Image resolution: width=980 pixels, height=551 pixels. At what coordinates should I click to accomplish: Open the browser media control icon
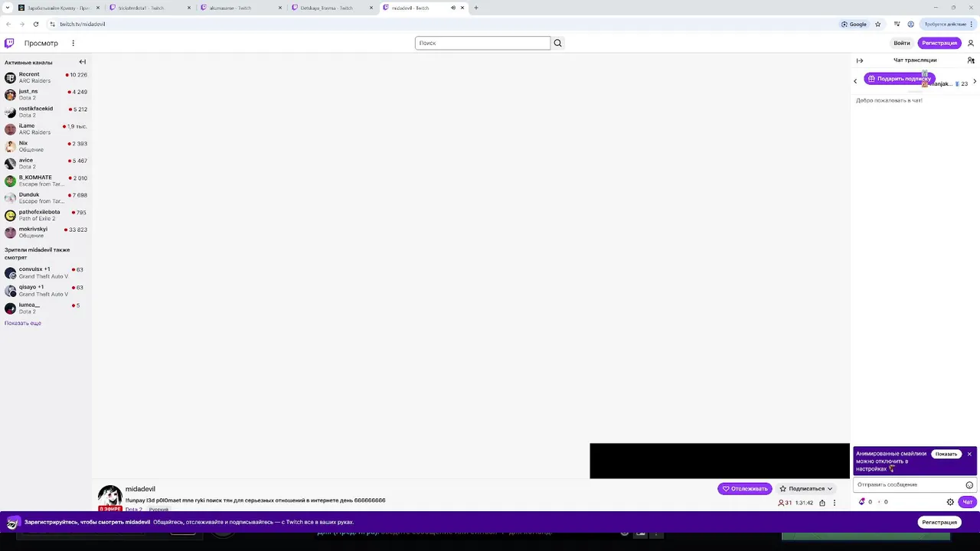[897, 24]
